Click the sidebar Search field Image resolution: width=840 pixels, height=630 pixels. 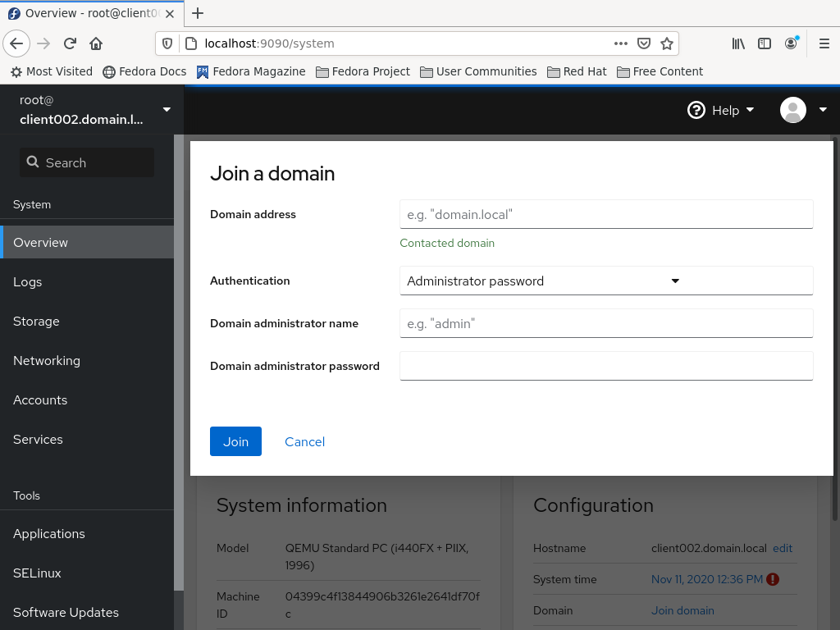click(87, 162)
